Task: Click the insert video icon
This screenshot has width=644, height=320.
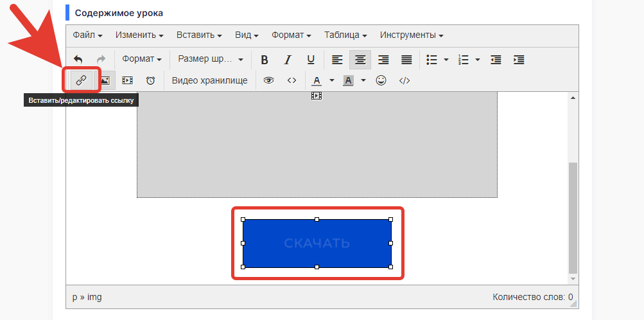Action: (127, 80)
